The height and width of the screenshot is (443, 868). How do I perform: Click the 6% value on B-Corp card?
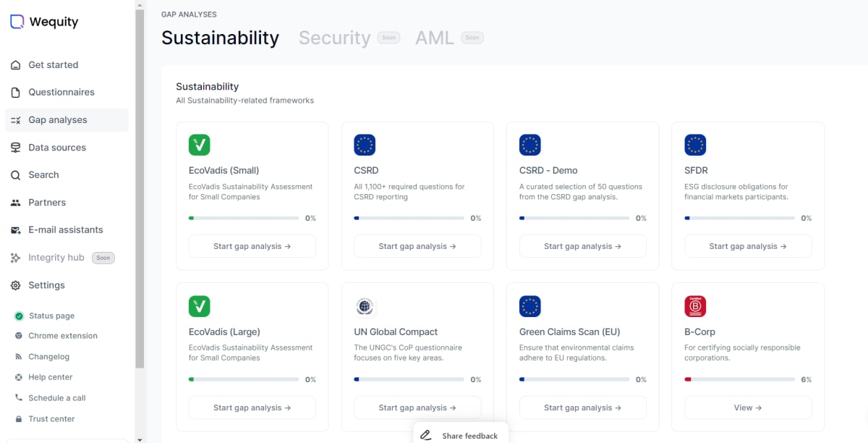click(806, 379)
